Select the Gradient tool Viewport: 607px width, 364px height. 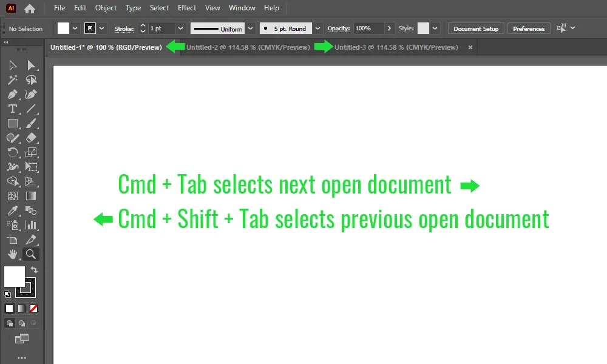pos(31,196)
